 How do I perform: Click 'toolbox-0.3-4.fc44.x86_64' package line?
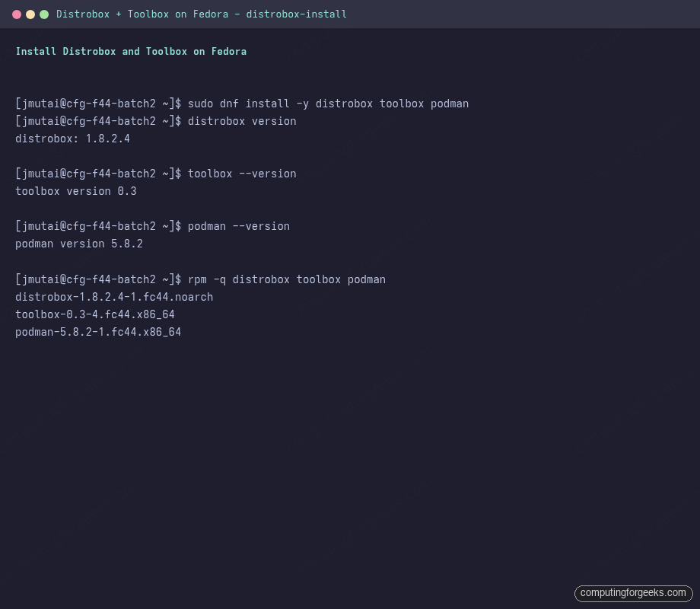coord(95,314)
